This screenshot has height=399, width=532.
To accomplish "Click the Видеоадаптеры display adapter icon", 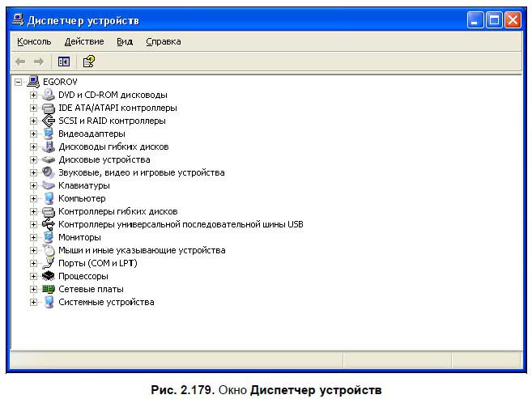I will (x=48, y=134).
